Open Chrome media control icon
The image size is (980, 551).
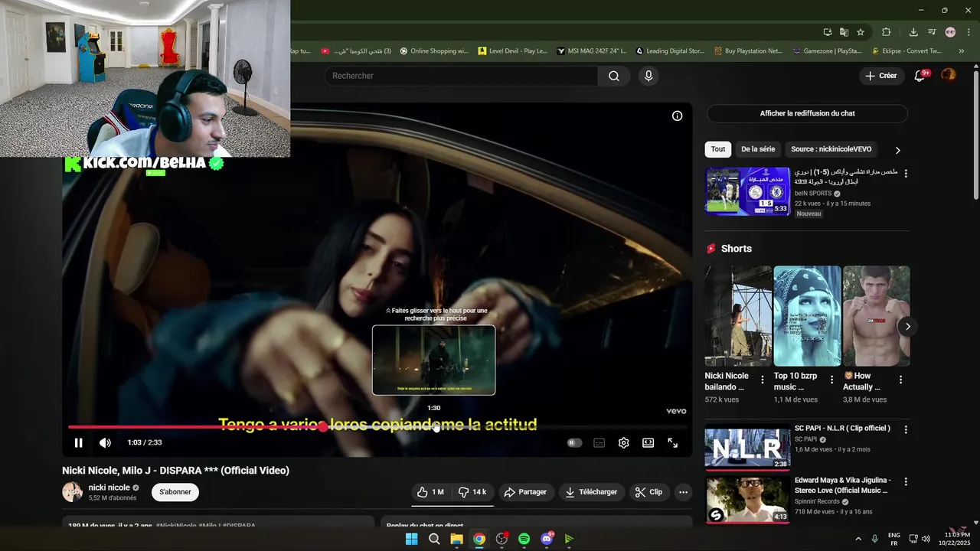tap(932, 32)
